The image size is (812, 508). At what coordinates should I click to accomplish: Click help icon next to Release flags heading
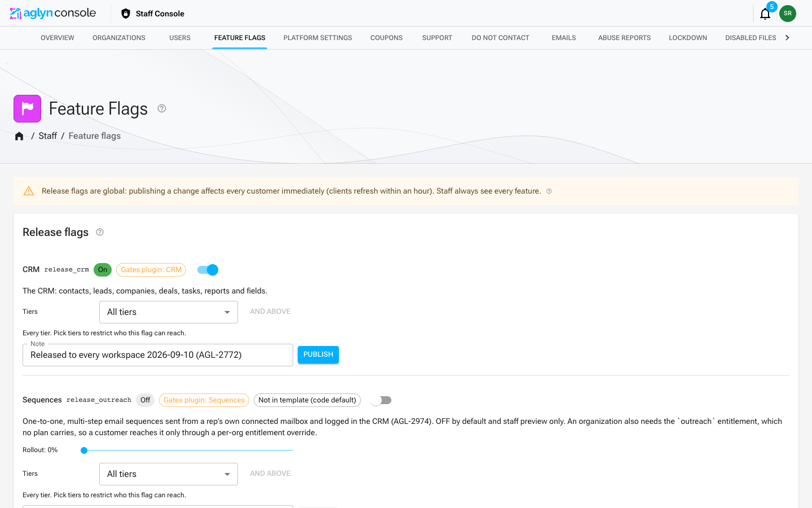[x=100, y=232]
